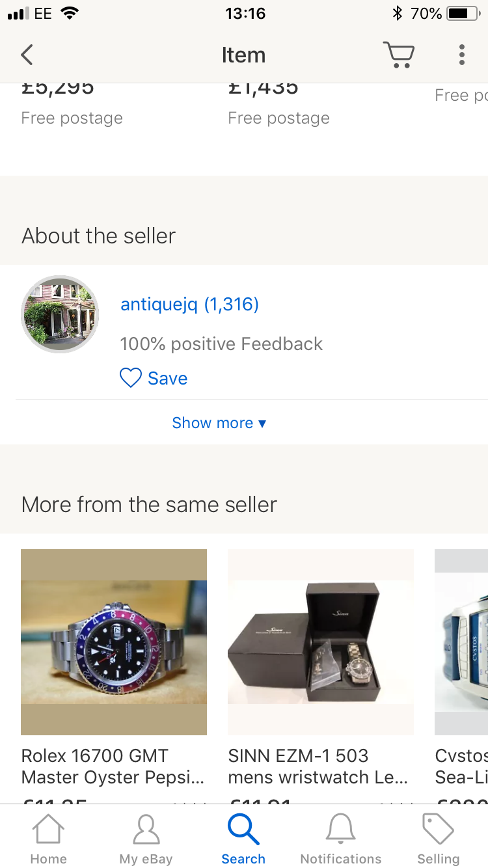The image size is (488, 868).
Task: Open antiquejq seller profile link
Action: pos(189,304)
